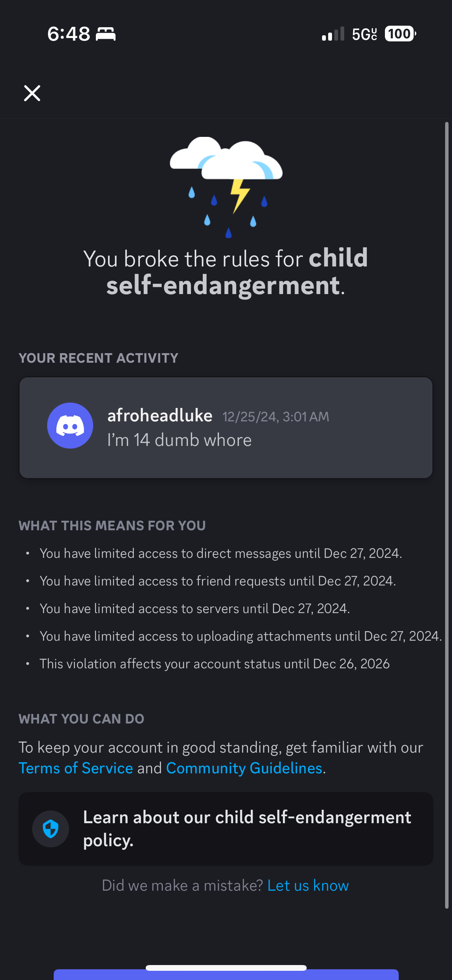Open Learn about child self-endangerment policy
This screenshot has width=452, height=980.
(226, 829)
